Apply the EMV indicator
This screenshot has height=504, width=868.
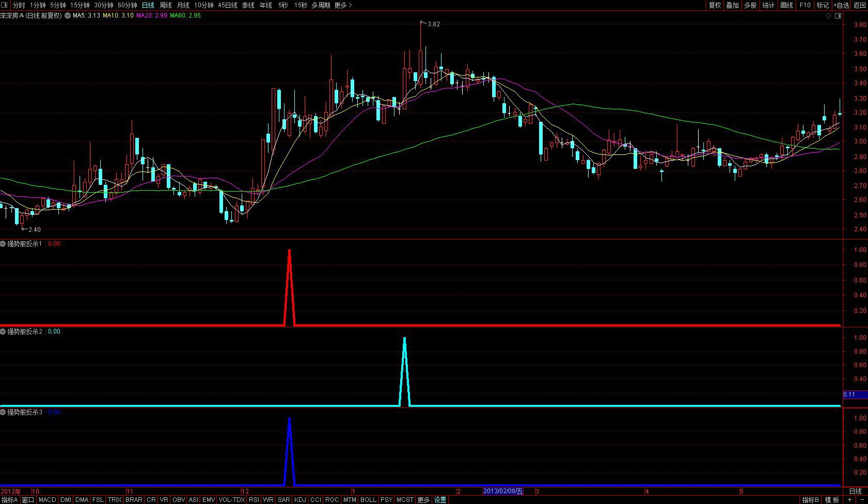[x=209, y=500]
